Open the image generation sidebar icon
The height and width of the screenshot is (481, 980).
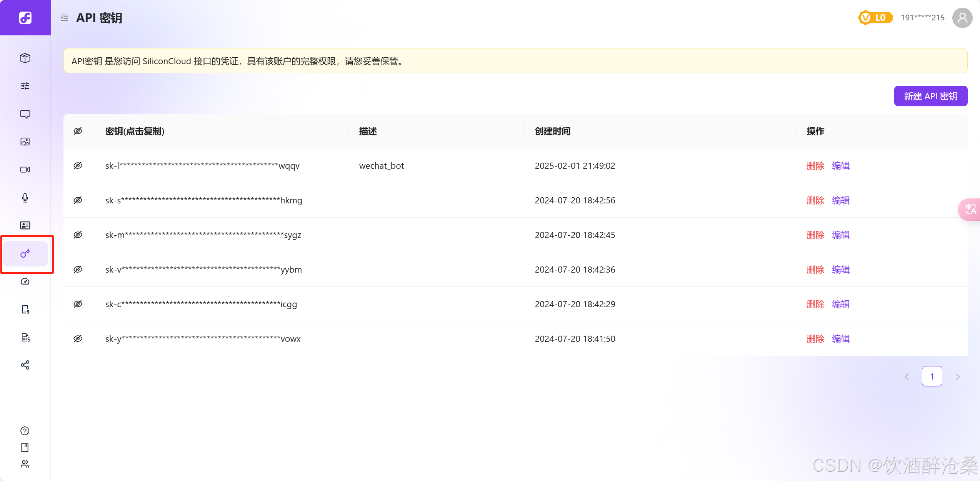point(25,142)
